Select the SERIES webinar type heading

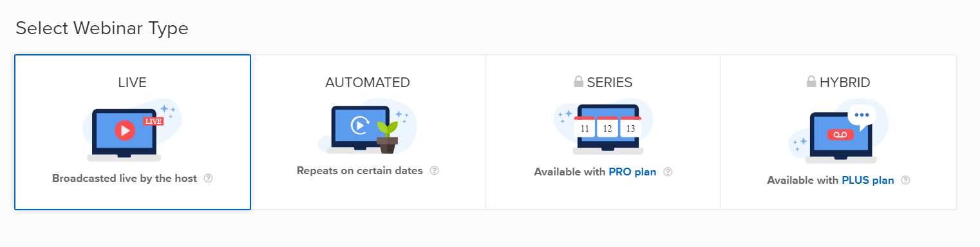[x=609, y=83]
